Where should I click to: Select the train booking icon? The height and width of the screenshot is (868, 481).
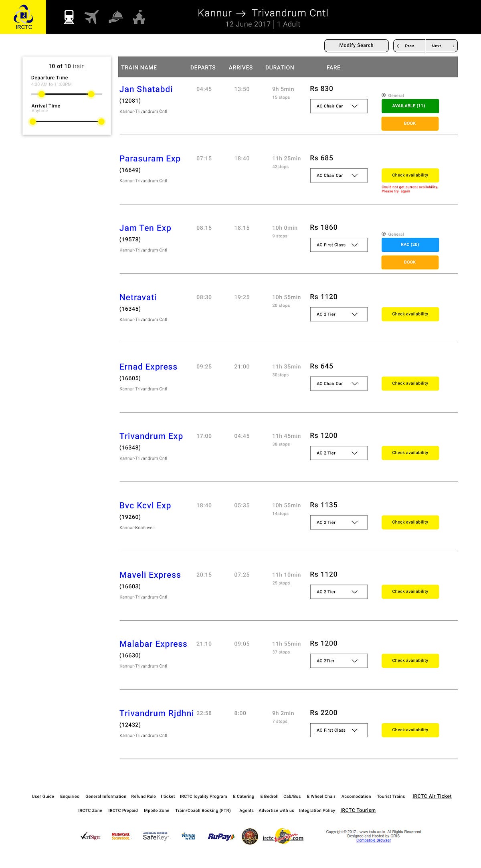click(69, 17)
